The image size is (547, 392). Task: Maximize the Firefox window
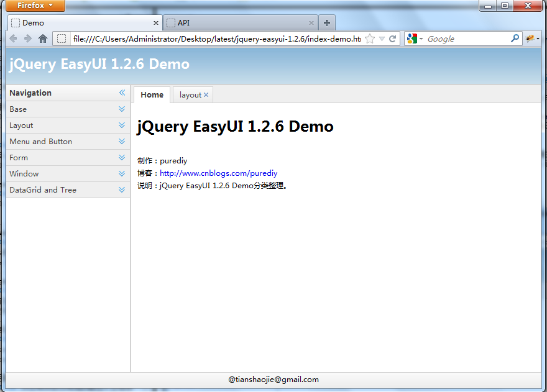tap(505, 6)
